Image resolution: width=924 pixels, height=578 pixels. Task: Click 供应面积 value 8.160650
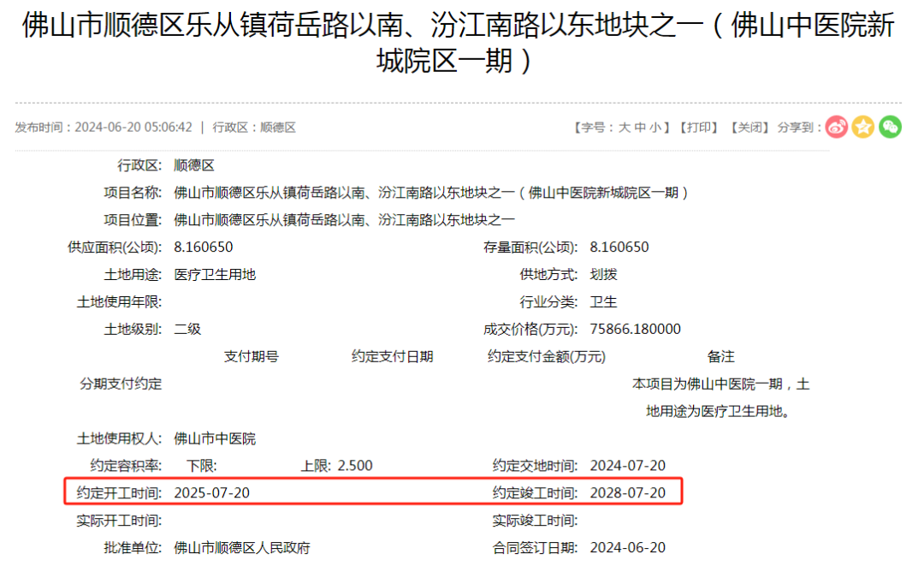point(204,247)
